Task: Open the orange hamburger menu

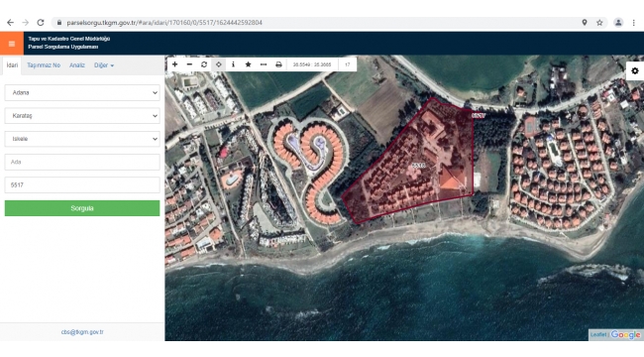Action: coord(12,44)
